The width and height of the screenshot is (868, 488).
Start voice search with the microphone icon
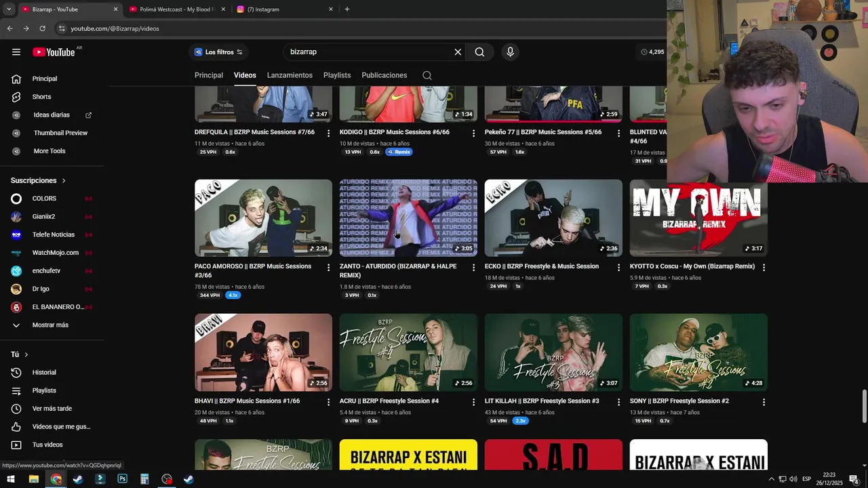(x=510, y=52)
